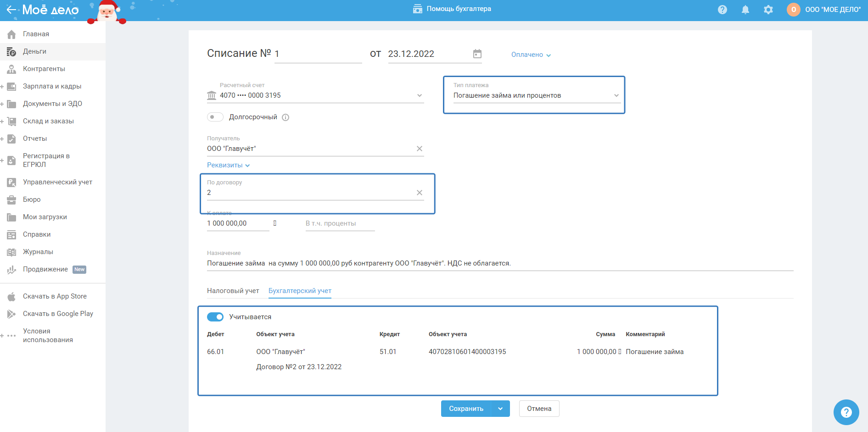Open the calendar date picker icon
The width and height of the screenshot is (868, 432).
click(x=477, y=54)
